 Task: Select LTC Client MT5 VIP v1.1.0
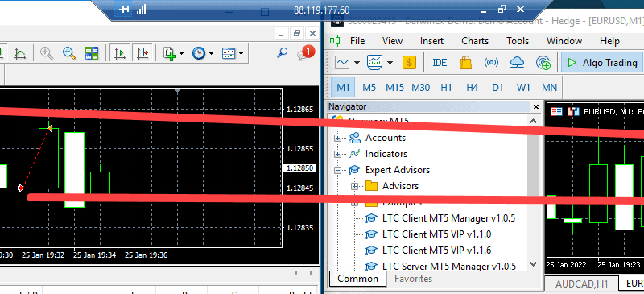pos(436,234)
